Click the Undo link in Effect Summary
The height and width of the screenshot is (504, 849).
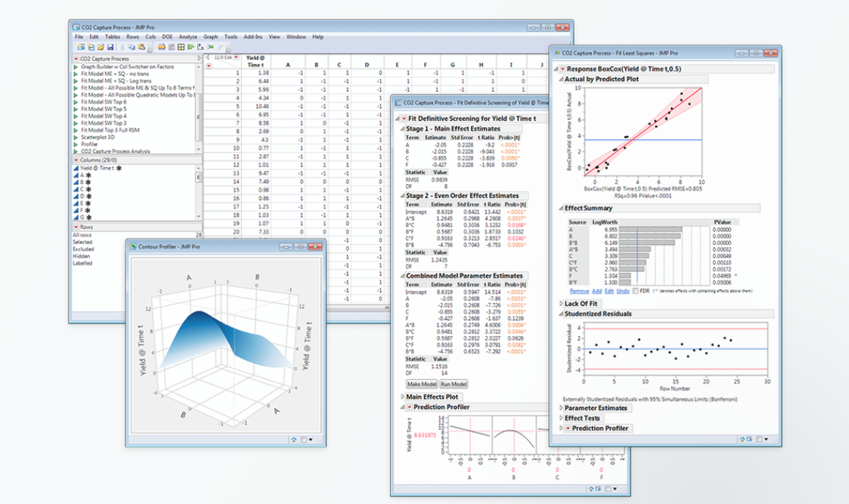pos(623,291)
